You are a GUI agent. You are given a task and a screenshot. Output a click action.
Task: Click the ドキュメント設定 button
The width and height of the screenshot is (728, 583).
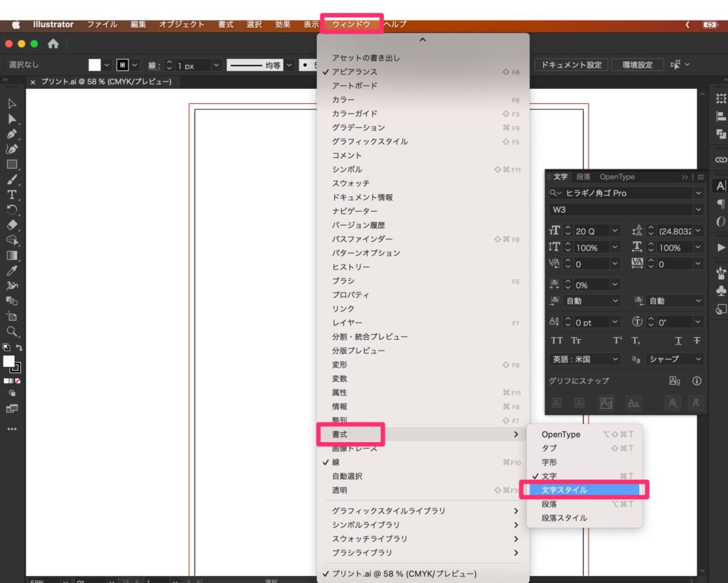tap(571, 65)
